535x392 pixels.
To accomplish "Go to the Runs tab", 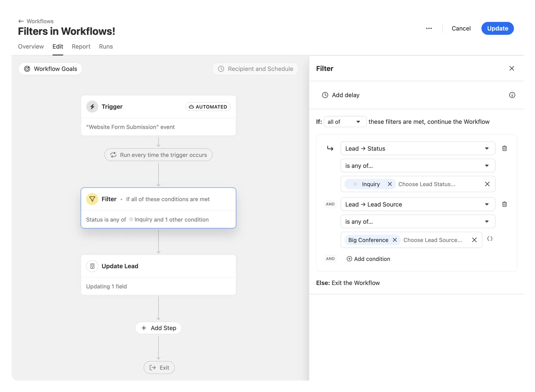I will click(x=106, y=46).
